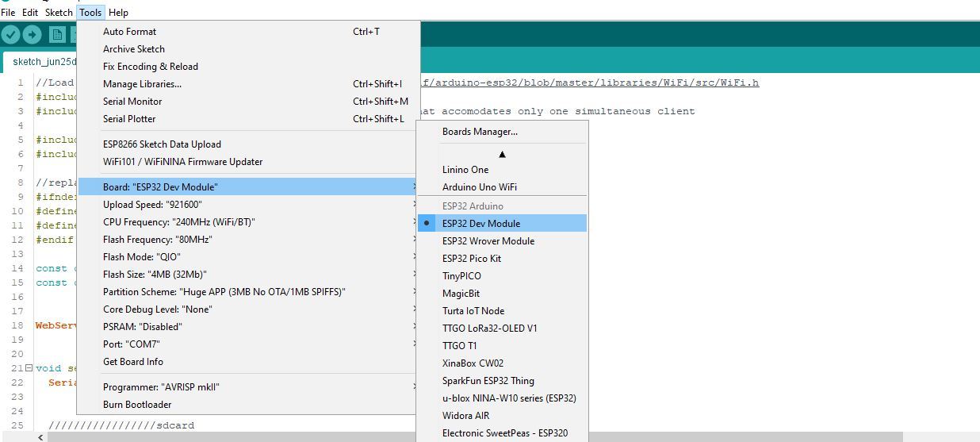Open the Help menu
The height and width of the screenshot is (442, 980).
[x=118, y=13]
